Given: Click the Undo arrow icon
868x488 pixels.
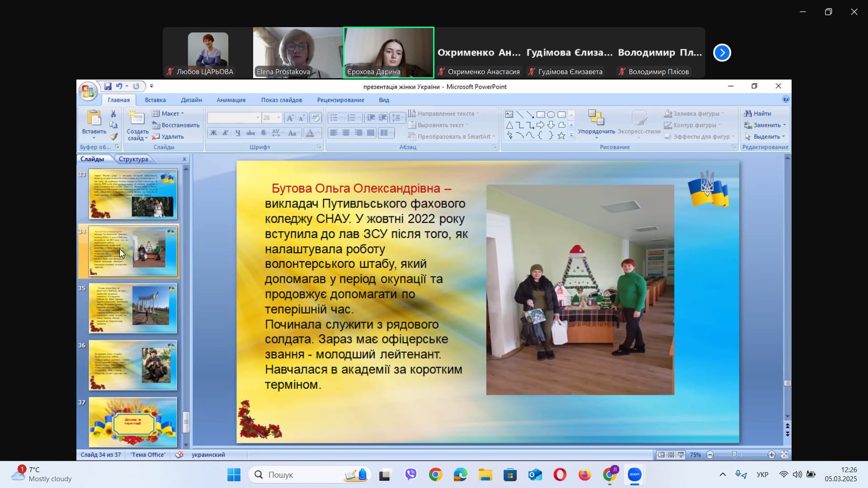Looking at the screenshot, I should click(x=119, y=86).
